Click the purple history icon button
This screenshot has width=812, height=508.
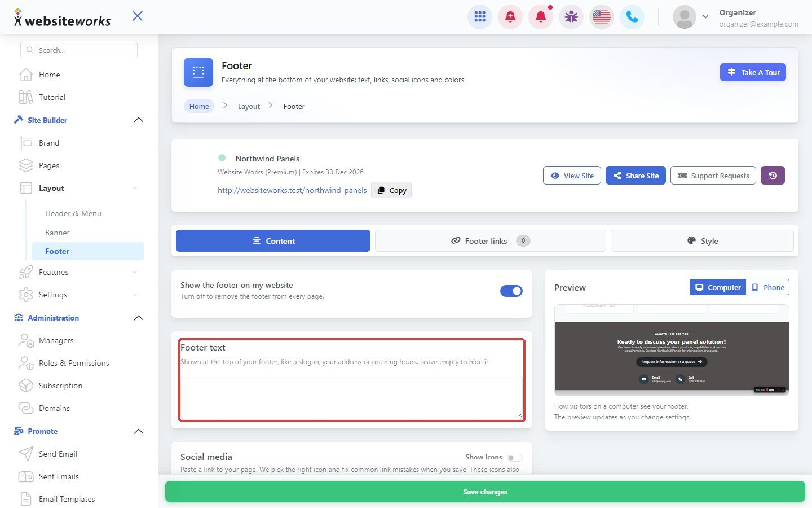(x=773, y=176)
